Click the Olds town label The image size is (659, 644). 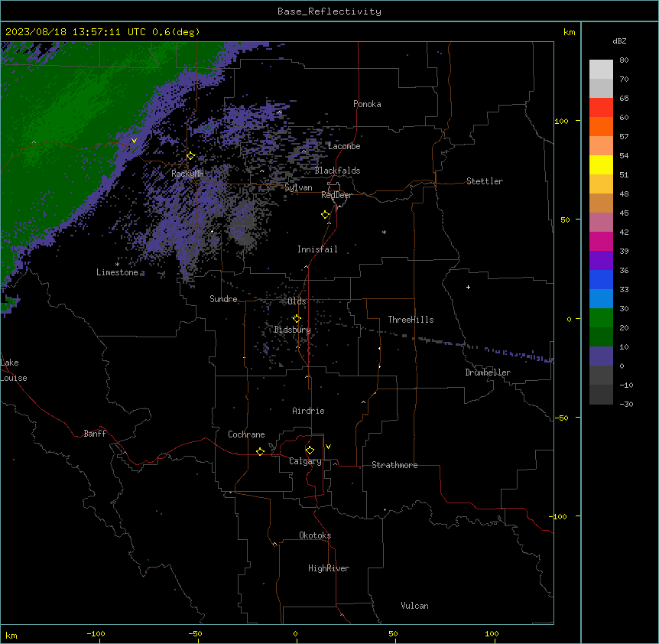[x=297, y=301]
